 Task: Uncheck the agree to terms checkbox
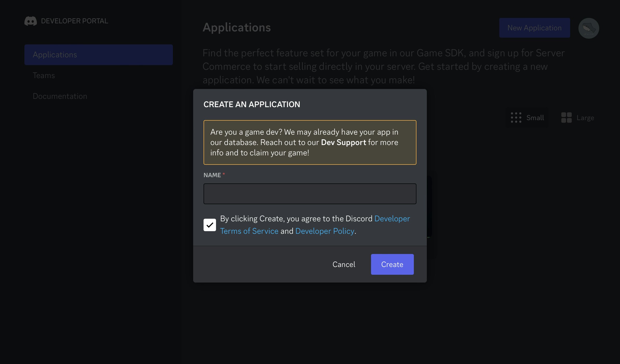pyautogui.click(x=210, y=225)
